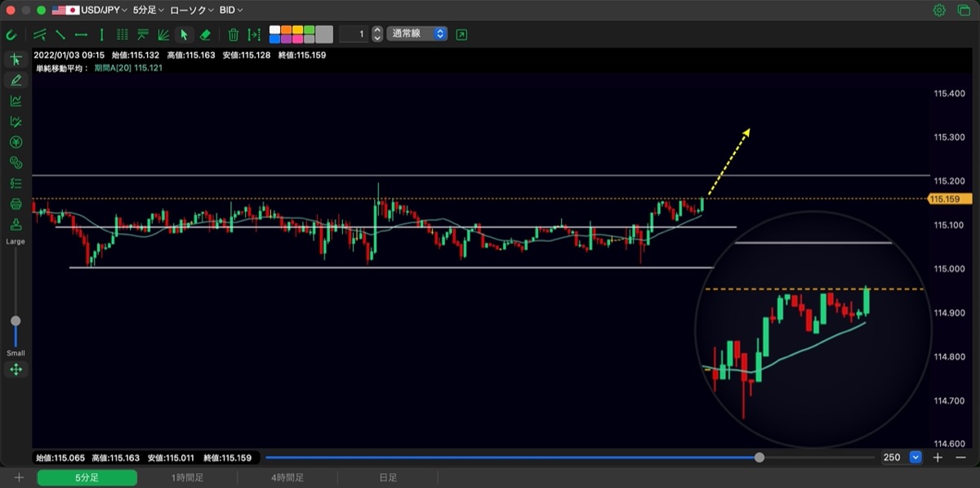Click the printer icon in sidebar

(16, 204)
